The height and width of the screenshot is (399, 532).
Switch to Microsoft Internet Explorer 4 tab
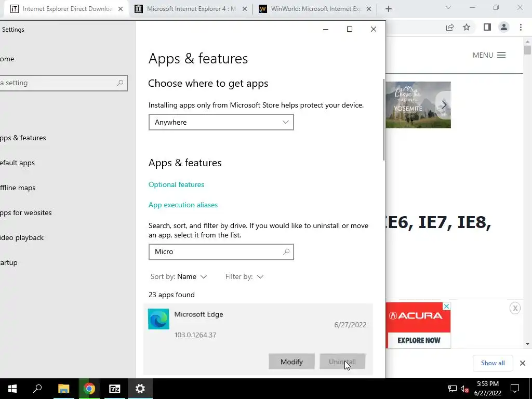point(191,9)
